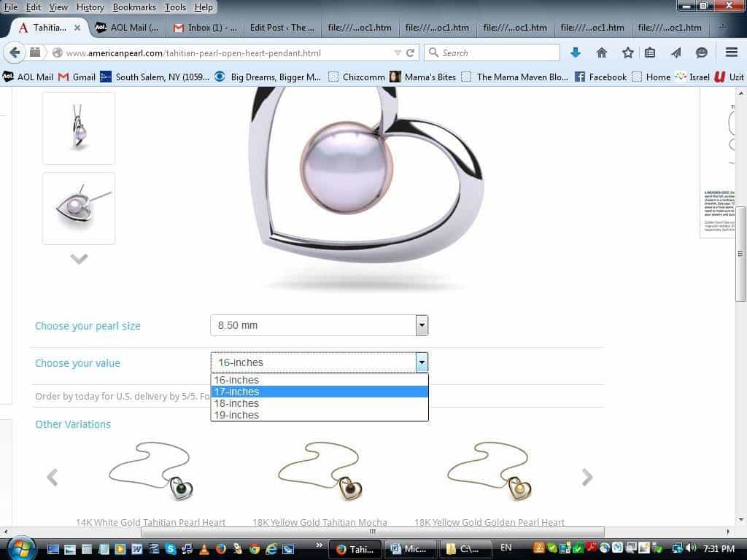This screenshot has height=560, width=747.
Task: Click the paper plane share icon
Action: (676, 52)
